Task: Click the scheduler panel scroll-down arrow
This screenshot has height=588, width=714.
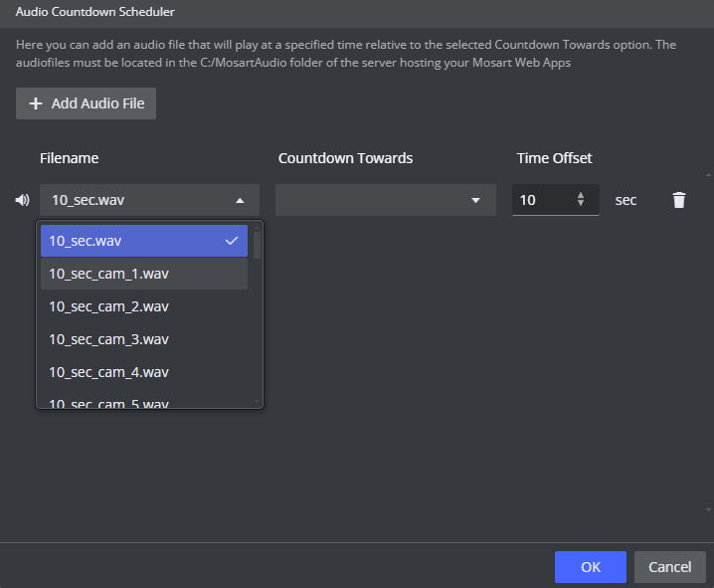Action: [x=707, y=509]
